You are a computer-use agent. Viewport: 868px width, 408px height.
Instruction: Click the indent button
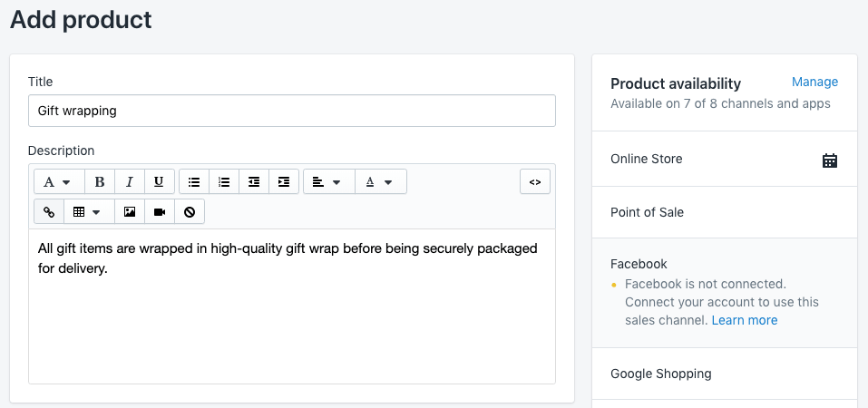pyautogui.click(x=284, y=182)
